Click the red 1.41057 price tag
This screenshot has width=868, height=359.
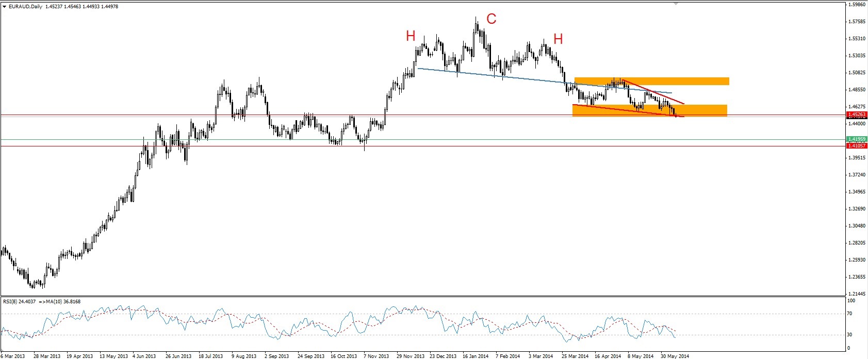coord(857,146)
